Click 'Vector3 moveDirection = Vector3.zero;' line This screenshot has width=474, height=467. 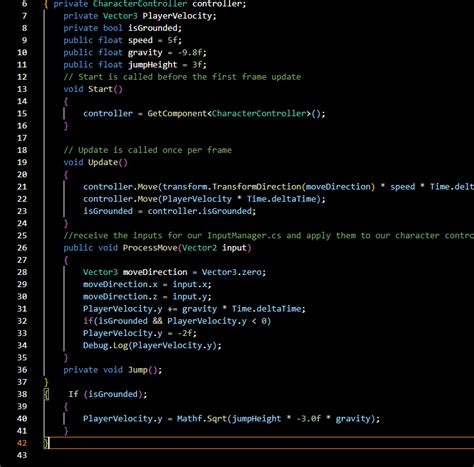[x=174, y=272]
